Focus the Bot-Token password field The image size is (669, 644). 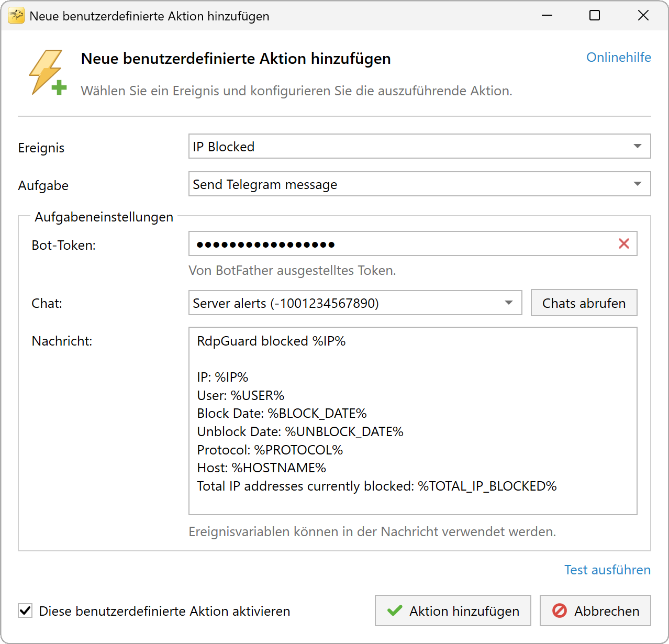pos(412,243)
